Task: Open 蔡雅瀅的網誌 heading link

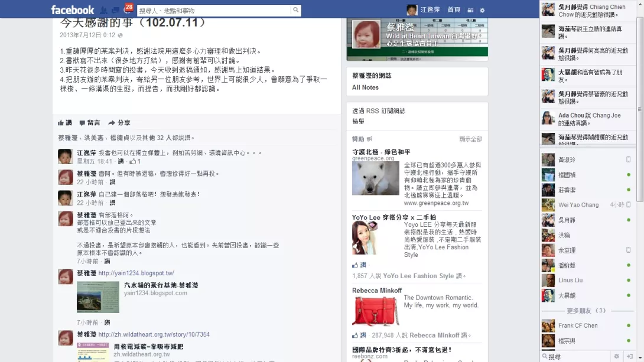Action: coord(372,76)
